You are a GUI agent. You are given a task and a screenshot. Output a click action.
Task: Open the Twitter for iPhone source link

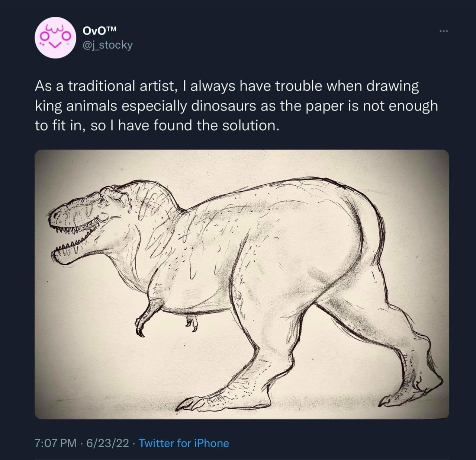(x=184, y=443)
